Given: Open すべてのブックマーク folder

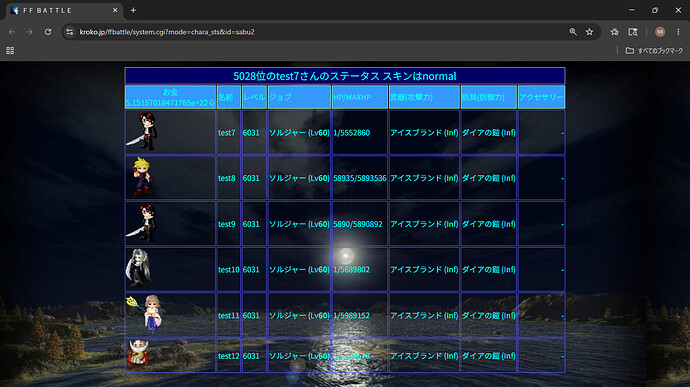Looking at the screenshot, I should pyautogui.click(x=654, y=51).
